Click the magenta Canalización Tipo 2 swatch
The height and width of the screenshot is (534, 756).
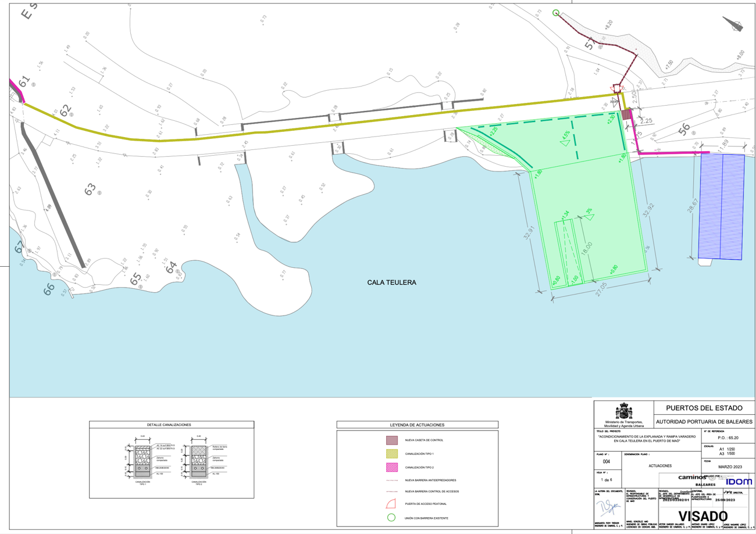coord(391,467)
